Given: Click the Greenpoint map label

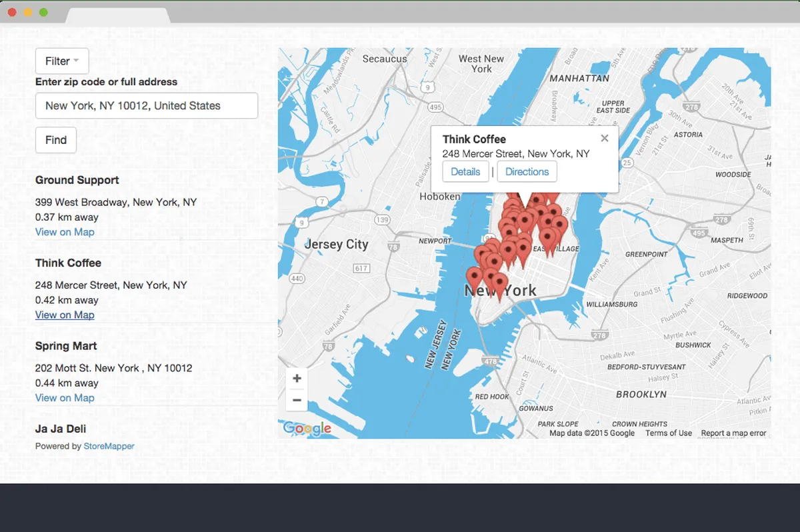Looking at the screenshot, I should pyautogui.click(x=646, y=255).
